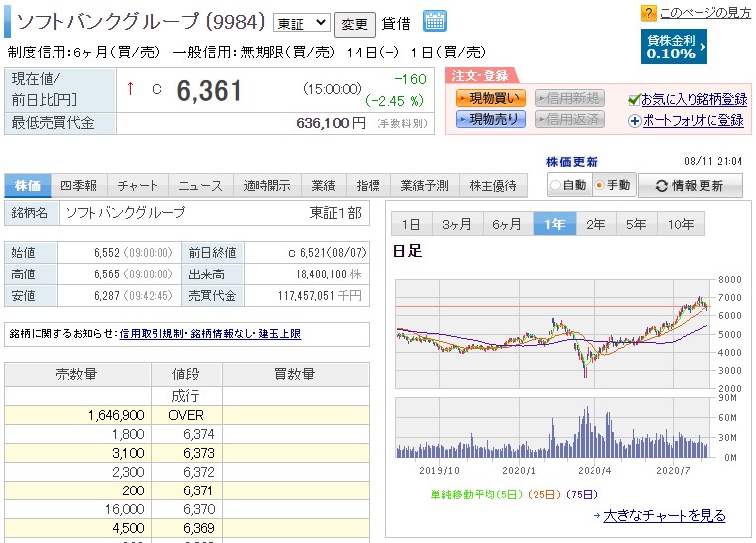Image resolution: width=756 pixels, height=543 pixels.
Task: Click the refresh icon on 情報更新
Action: 662,186
